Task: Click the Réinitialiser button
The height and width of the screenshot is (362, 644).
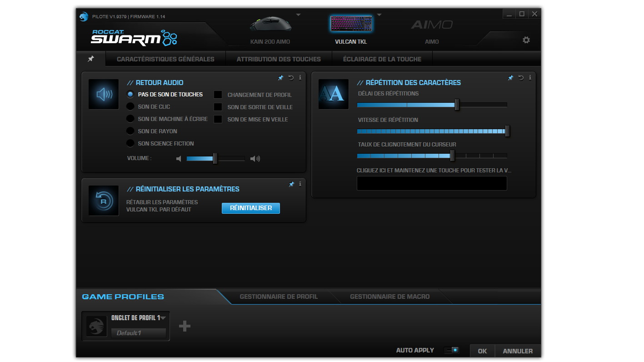Action: pyautogui.click(x=250, y=208)
